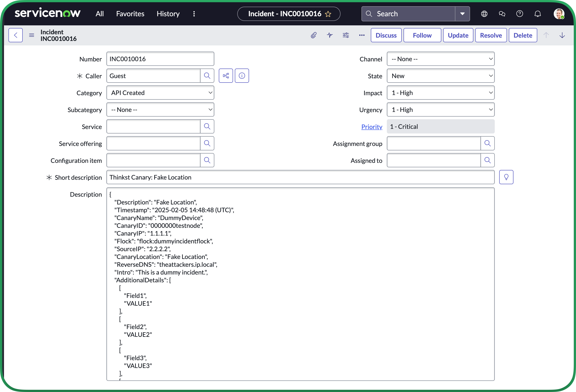Expand the global search dropdown arrow
Screen dimensions: 576x392
pyautogui.click(x=462, y=14)
